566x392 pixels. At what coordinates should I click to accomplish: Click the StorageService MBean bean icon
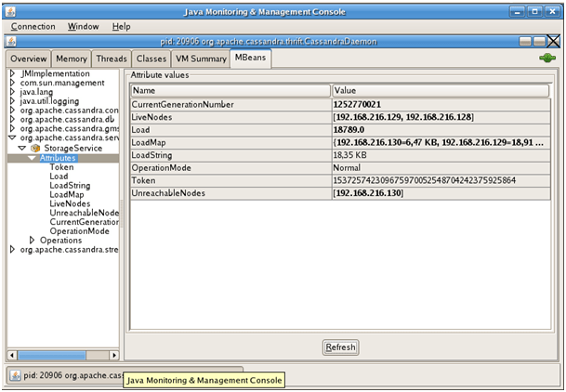(x=36, y=148)
